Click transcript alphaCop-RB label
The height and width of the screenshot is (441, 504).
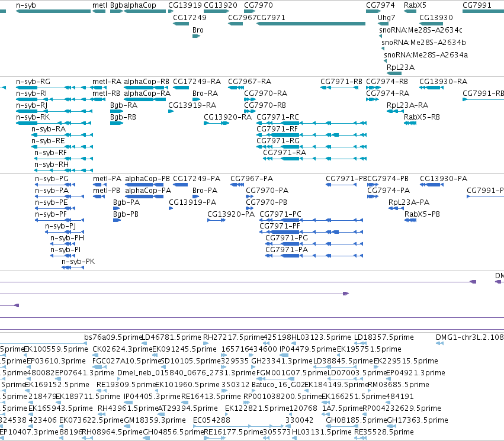pyautogui.click(x=146, y=82)
